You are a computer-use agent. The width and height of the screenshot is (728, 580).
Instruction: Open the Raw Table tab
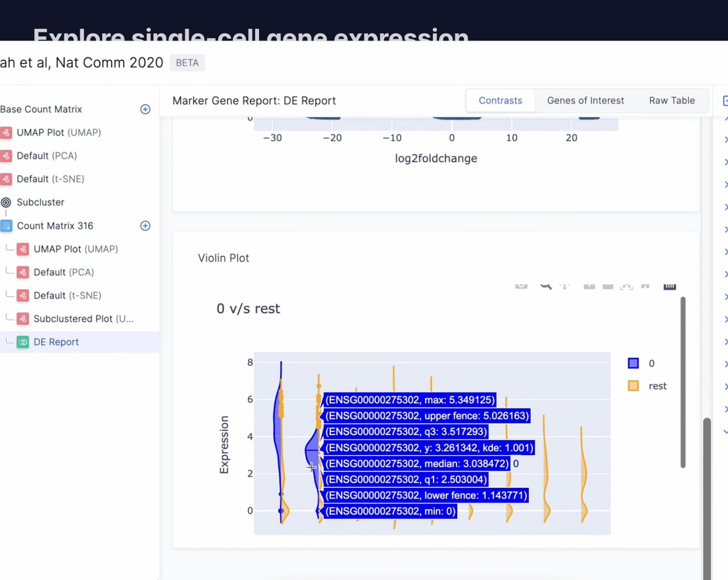[x=672, y=100]
